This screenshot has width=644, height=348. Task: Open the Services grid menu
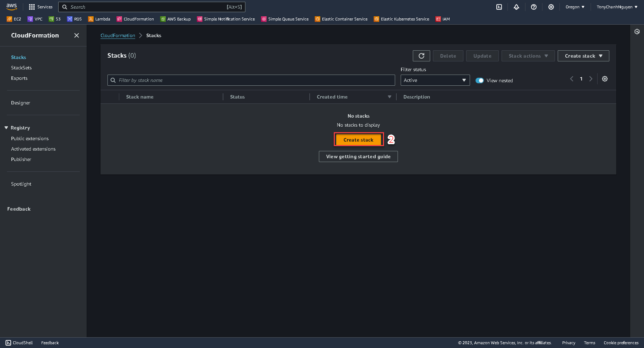(41, 7)
